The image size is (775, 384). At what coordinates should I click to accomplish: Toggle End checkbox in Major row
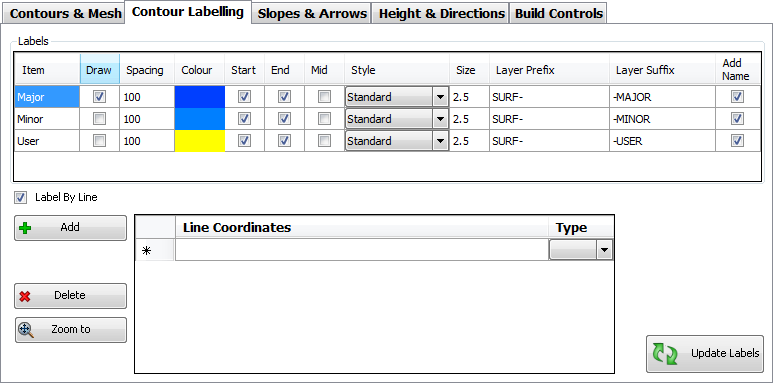click(284, 97)
